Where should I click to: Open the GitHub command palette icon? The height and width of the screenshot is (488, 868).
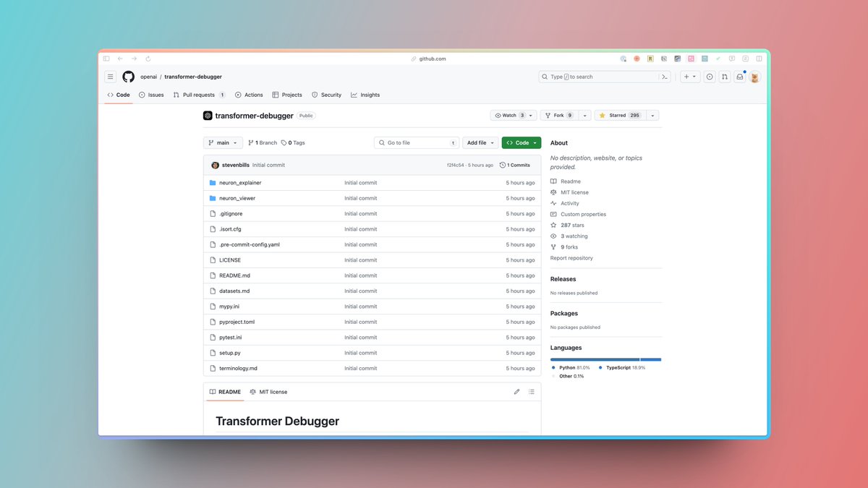664,77
